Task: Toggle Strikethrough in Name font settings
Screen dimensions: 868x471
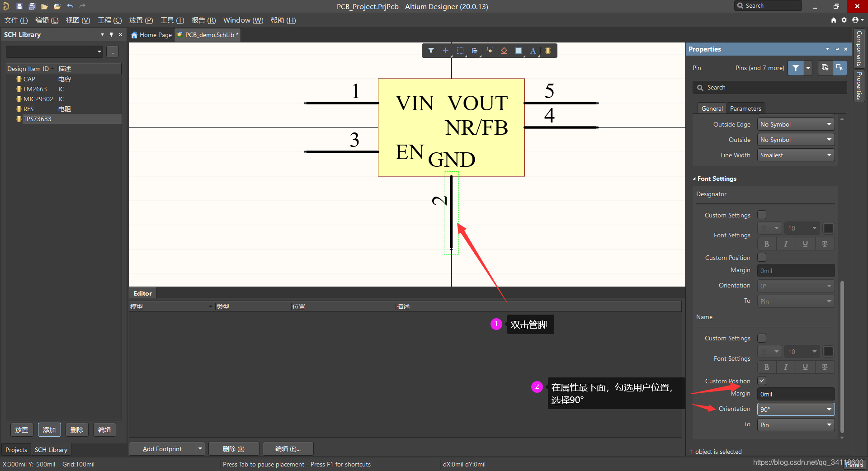Action: coord(825,367)
